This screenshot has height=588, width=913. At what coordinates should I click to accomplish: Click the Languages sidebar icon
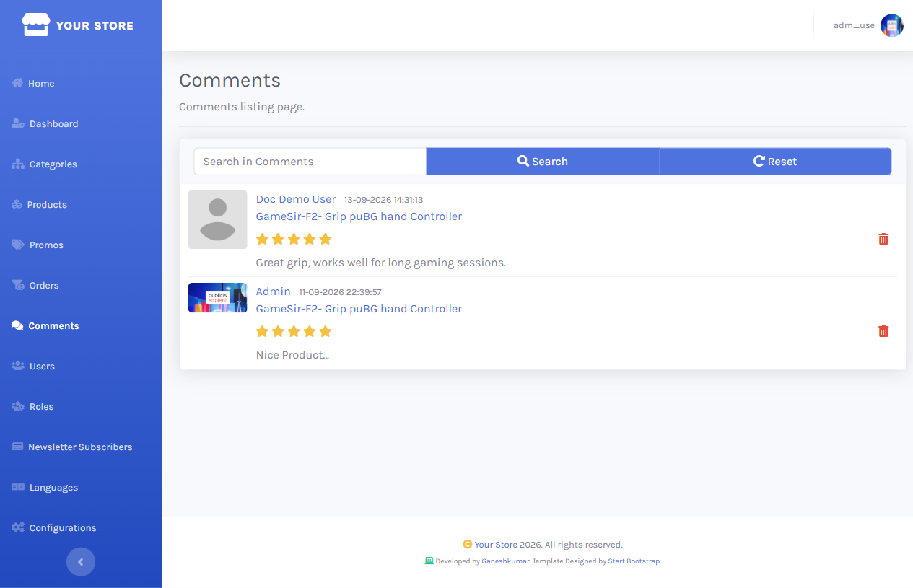(18, 487)
